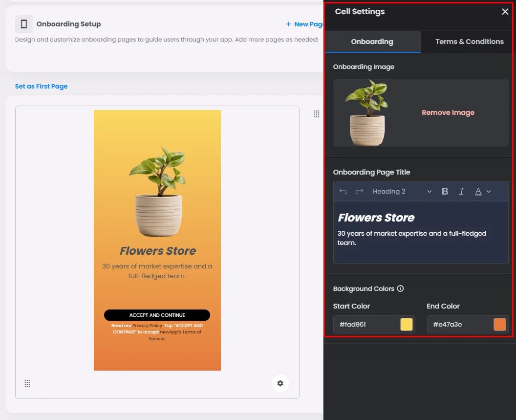Click the font color underlined A icon
Image resolution: width=516 pixels, height=420 pixels.
pos(478,191)
